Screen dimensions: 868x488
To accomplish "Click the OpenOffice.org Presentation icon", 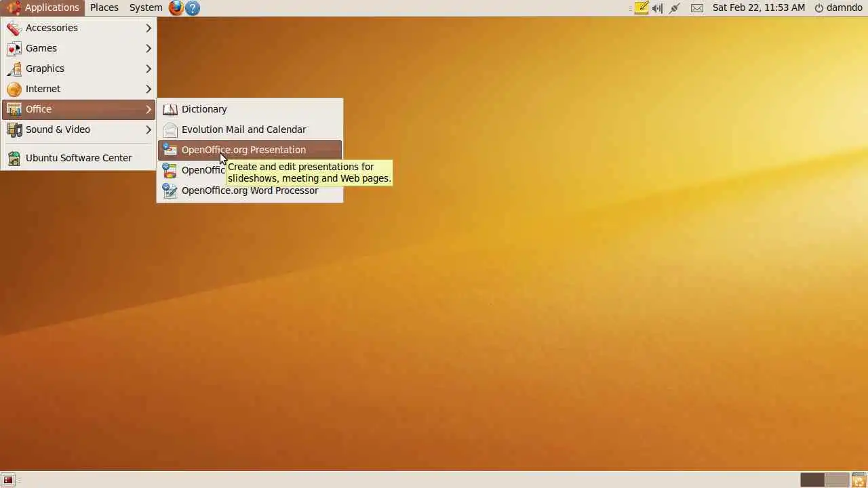I will click(170, 150).
